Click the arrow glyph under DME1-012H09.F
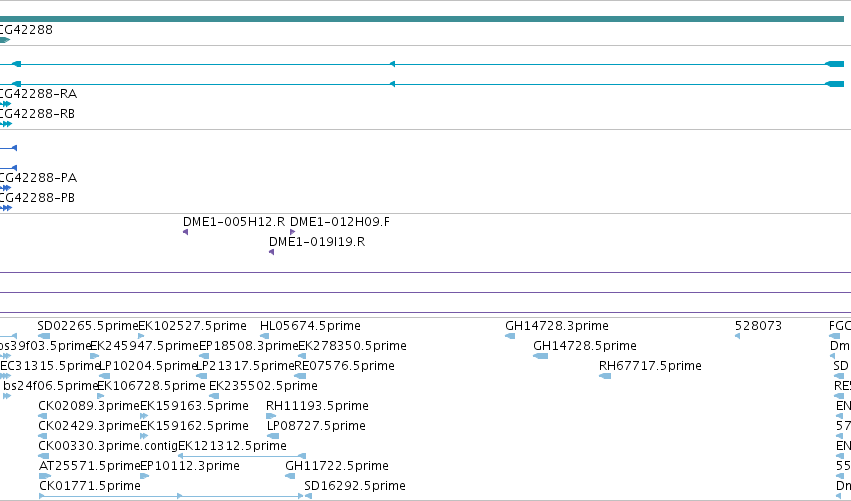851x501 pixels. 293,232
